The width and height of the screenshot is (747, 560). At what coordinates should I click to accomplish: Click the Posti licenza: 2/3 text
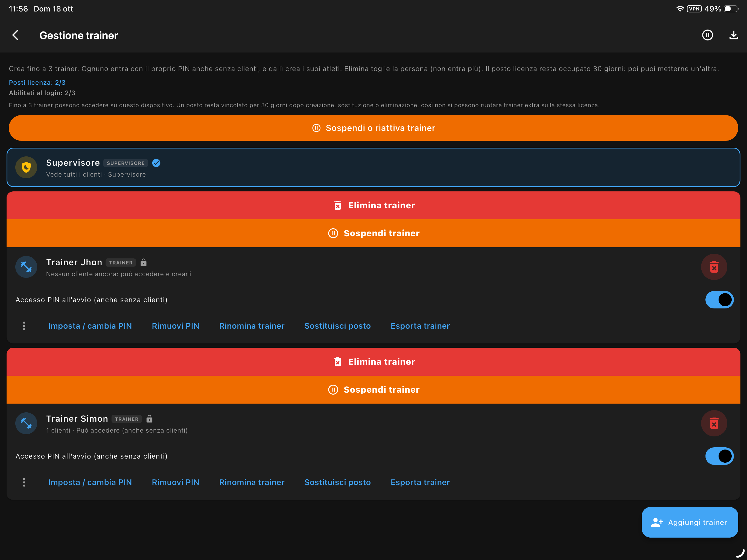coord(37,82)
